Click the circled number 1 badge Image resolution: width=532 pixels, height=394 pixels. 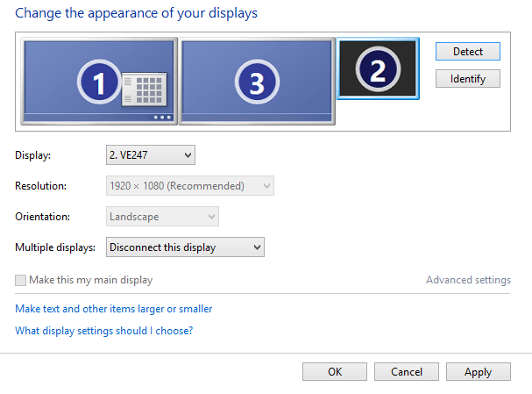(98, 82)
